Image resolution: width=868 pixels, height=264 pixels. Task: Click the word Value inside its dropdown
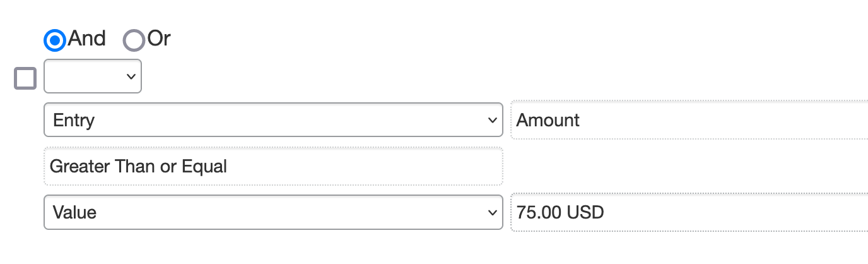point(74,212)
